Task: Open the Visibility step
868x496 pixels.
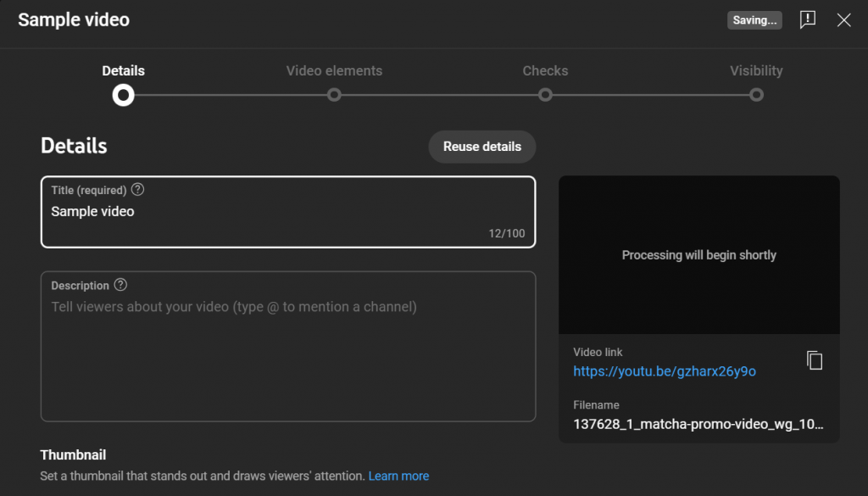Action: coord(756,71)
